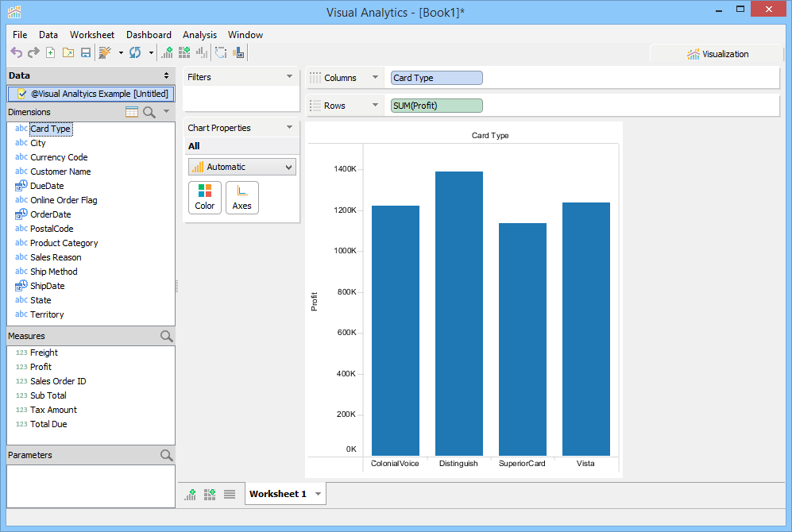Select the City dimension
This screenshot has width=792, height=532.
[38, 144]
